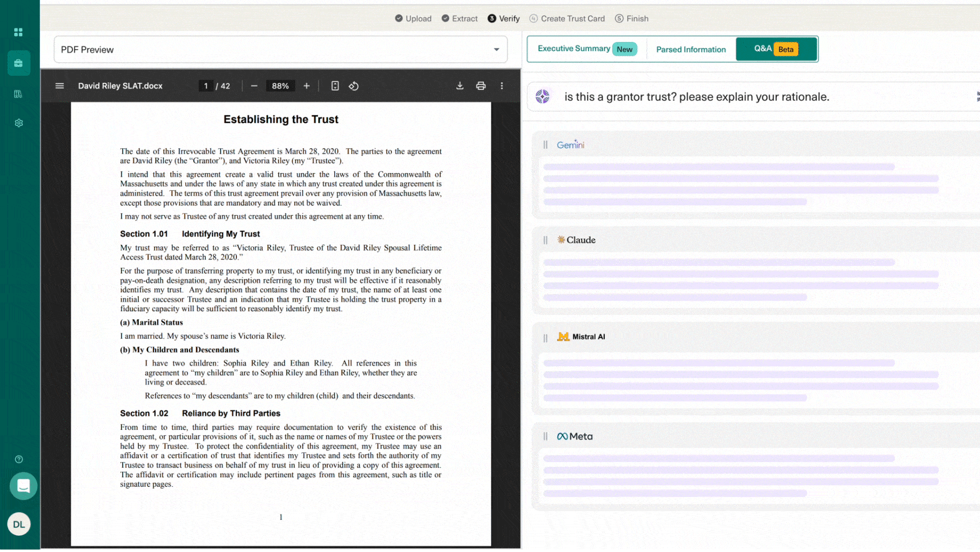
Task: Zoom out the PDF with minus
Action: click(x=254, y=86)
